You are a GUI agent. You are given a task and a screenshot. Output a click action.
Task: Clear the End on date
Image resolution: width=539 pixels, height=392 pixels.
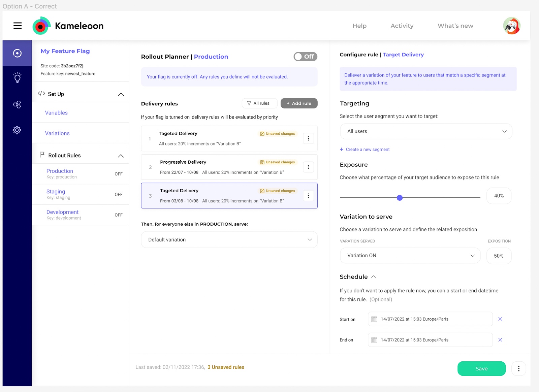[500, 340]
